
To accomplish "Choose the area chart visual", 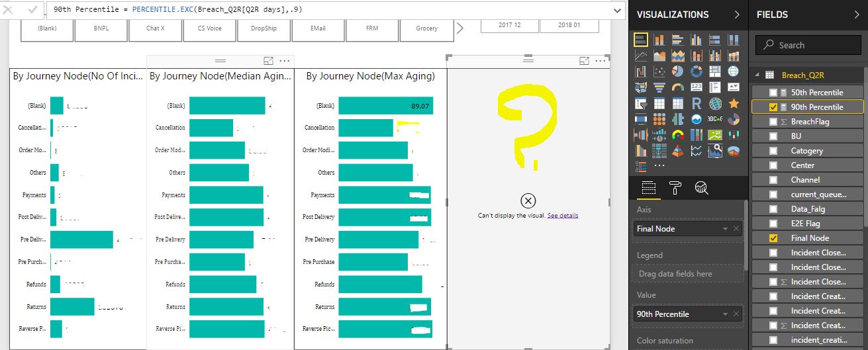I will (x=659, y=56).
